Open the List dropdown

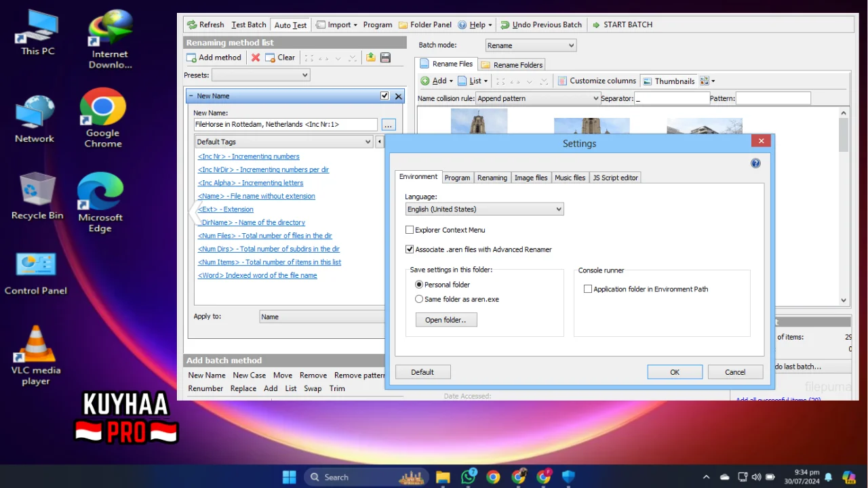[474, 81]
